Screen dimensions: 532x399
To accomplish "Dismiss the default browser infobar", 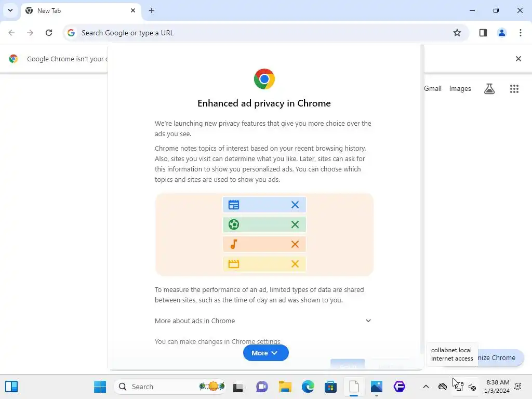I will 518,59.
